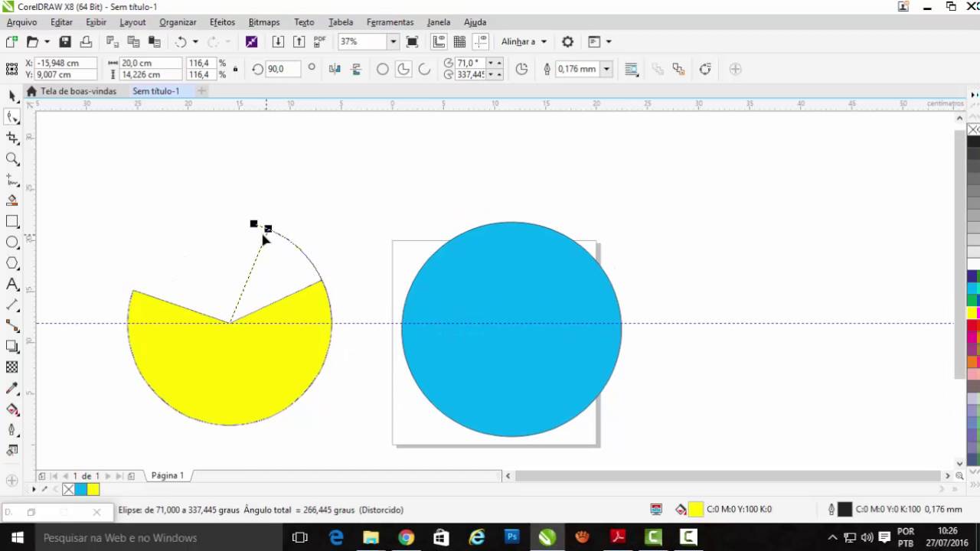Image resolution: width=980 pixels, height=551 pixels.
Task: Open the Options gear icon
Action: [x=567, y=41]
